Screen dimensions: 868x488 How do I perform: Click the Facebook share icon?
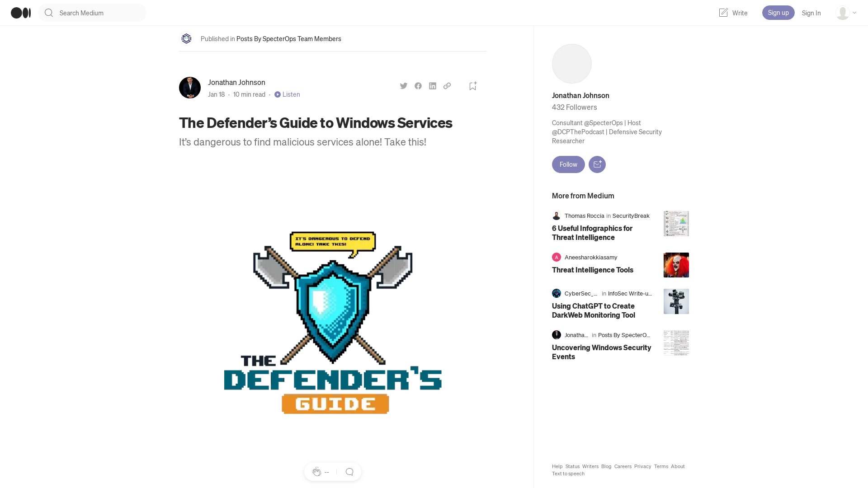(x=419, y=86)
